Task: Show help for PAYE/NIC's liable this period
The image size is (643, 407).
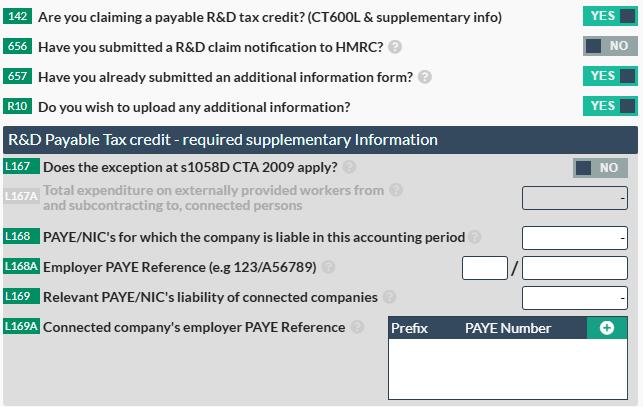Action: click(x=474, y=237)
